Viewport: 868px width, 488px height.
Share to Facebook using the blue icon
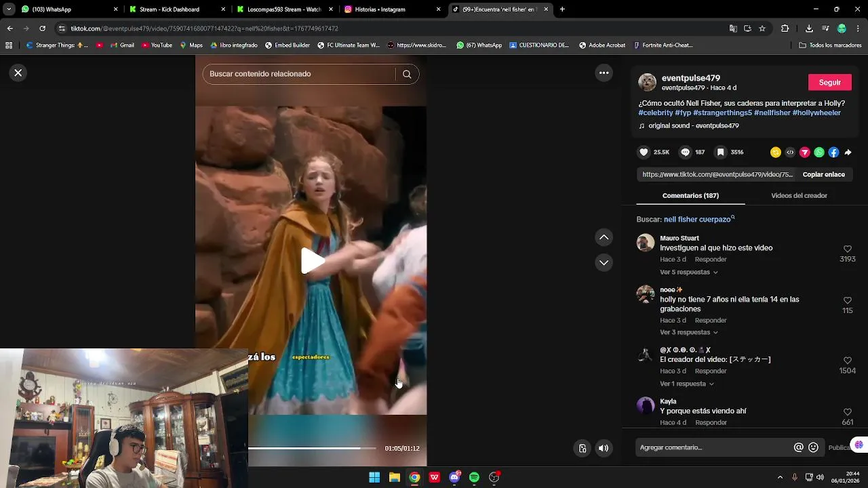click(x=833, y=152)
